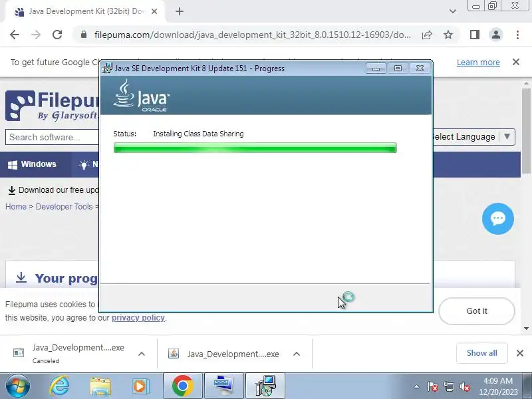Click page scrollbar up arrow
The image size is (532, 399).
click(526, 83)
